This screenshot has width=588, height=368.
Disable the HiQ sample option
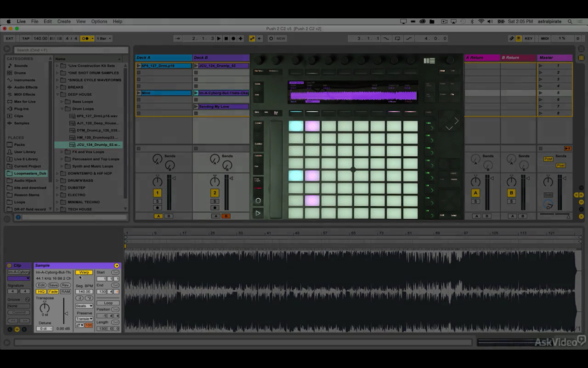coord(41,292)
